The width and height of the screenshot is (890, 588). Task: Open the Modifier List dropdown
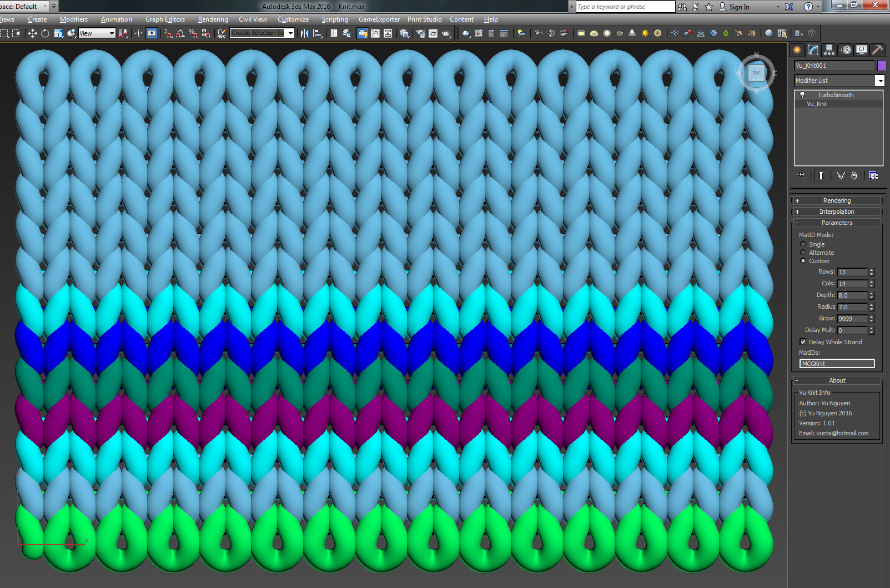click(x=880, y=81)
